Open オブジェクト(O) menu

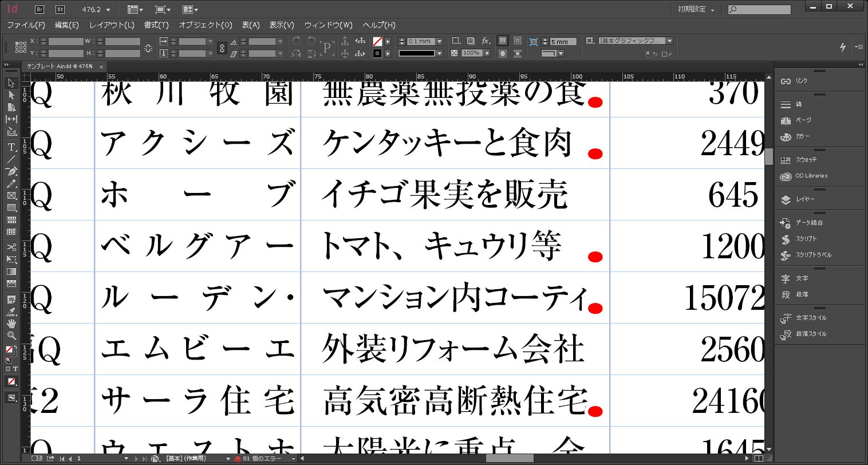pos(206,25)
